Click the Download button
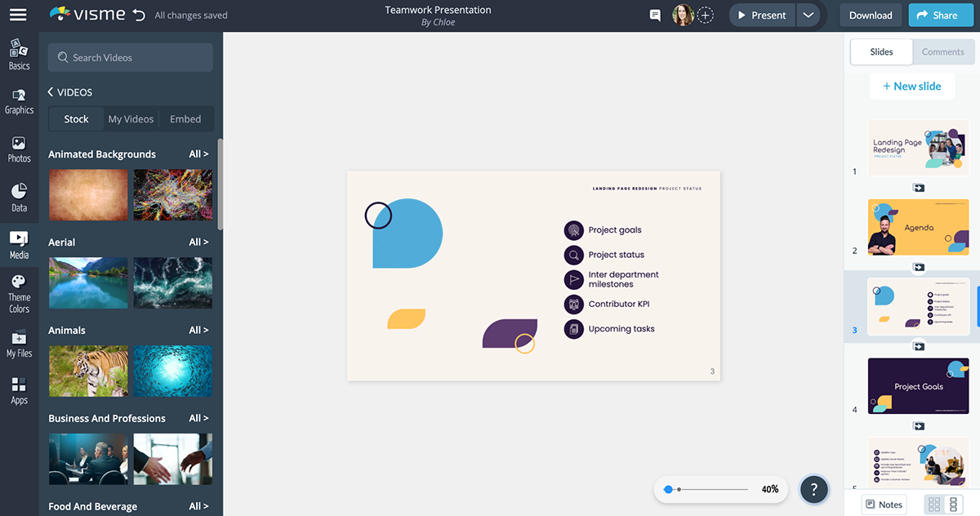Screen dimensions: 980x516 tap(871, 16)
